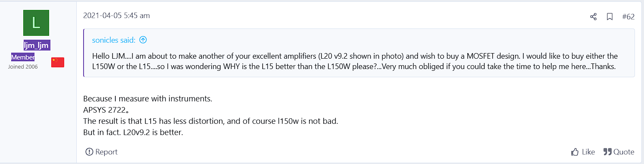Follow the "sonicles said:" quote link

click(x=114, y=40)
